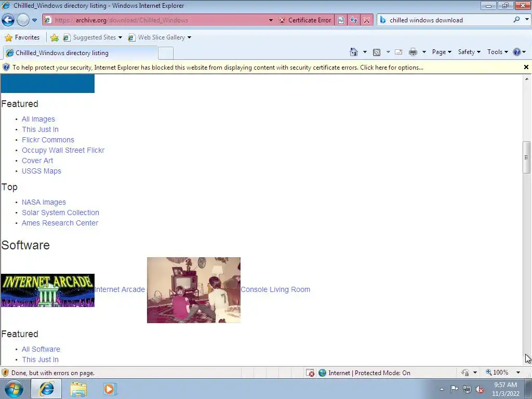Click Internet Protected Mode zone indicator
This screenshot has width=532, height=399.
(365, 373)
